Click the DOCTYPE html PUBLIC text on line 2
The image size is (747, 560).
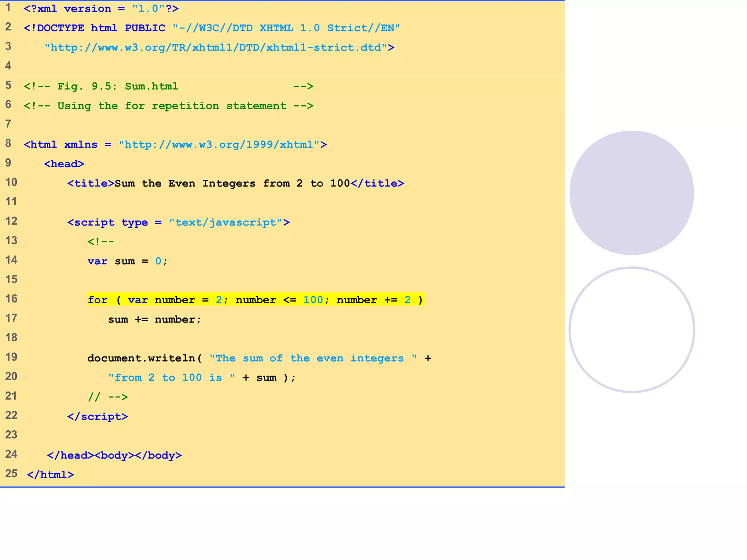coord(94,28)
